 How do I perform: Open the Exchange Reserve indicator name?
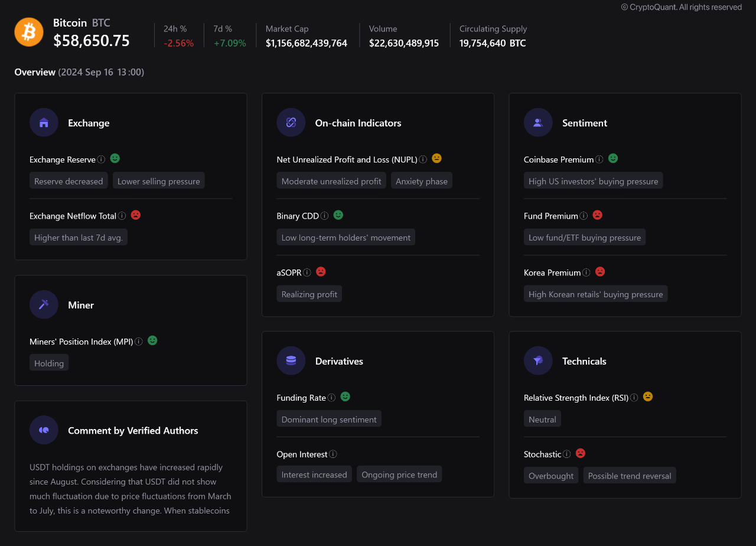point(63,160)
